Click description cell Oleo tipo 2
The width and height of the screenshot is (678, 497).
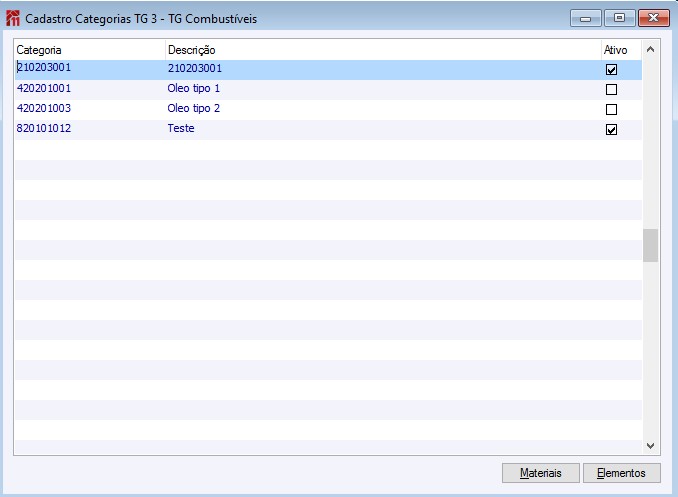383,109
